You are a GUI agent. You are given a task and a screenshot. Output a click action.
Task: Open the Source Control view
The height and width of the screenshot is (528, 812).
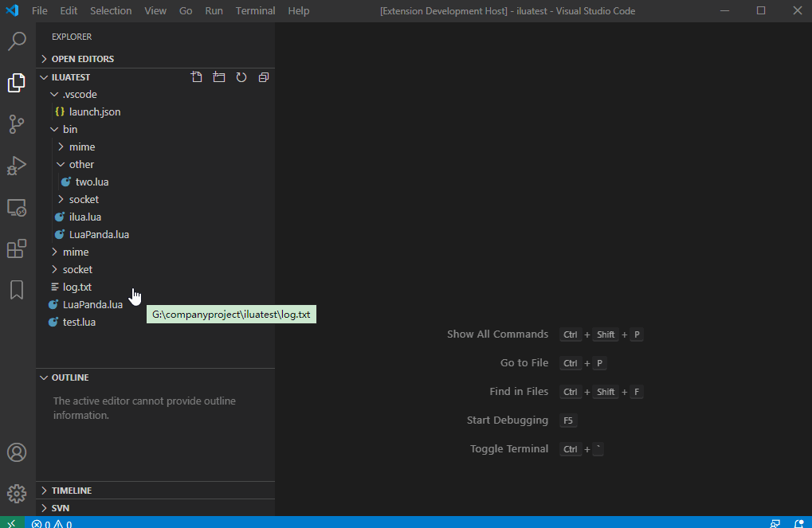tap(17, 124)
